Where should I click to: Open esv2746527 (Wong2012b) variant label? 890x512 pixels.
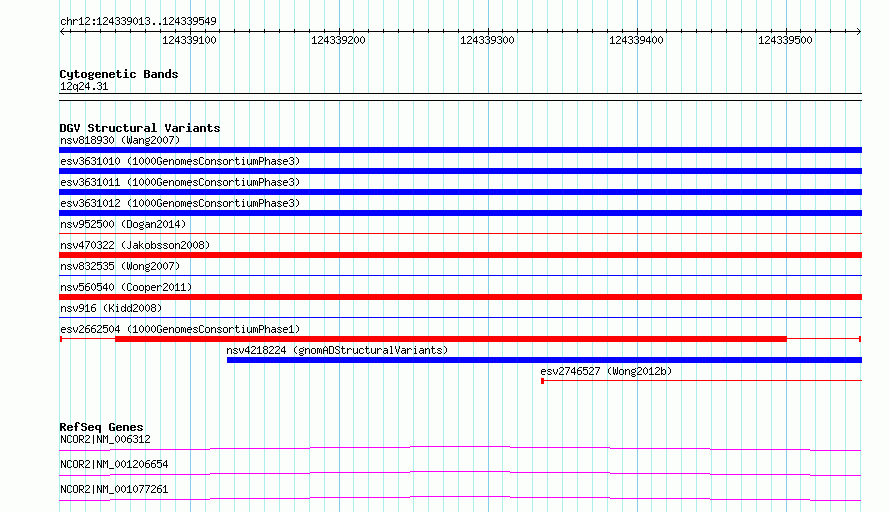606,371
